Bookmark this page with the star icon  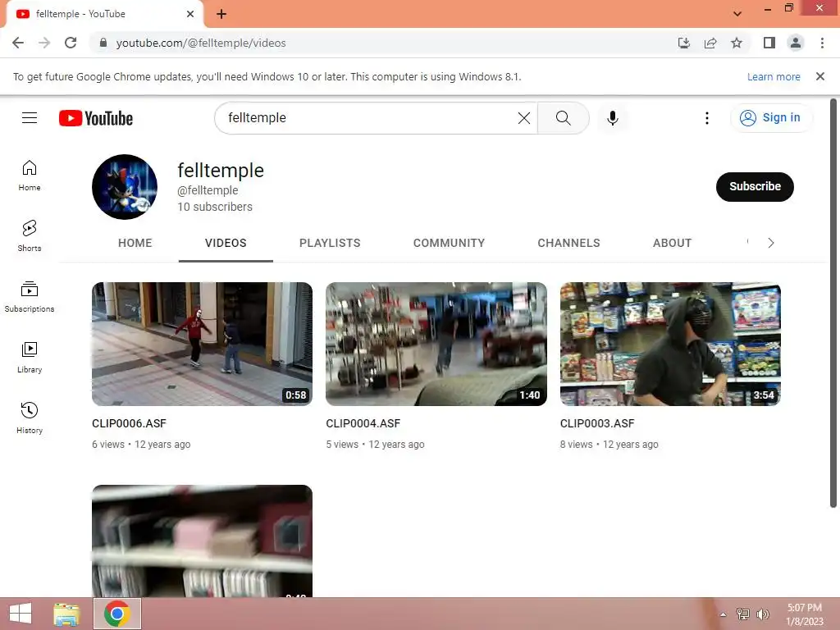737,43
